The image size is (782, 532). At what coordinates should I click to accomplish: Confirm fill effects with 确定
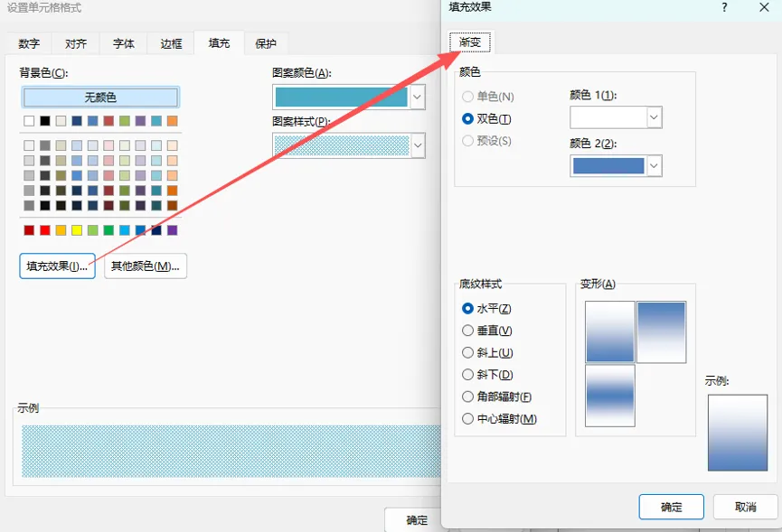[x=672, y=507]
